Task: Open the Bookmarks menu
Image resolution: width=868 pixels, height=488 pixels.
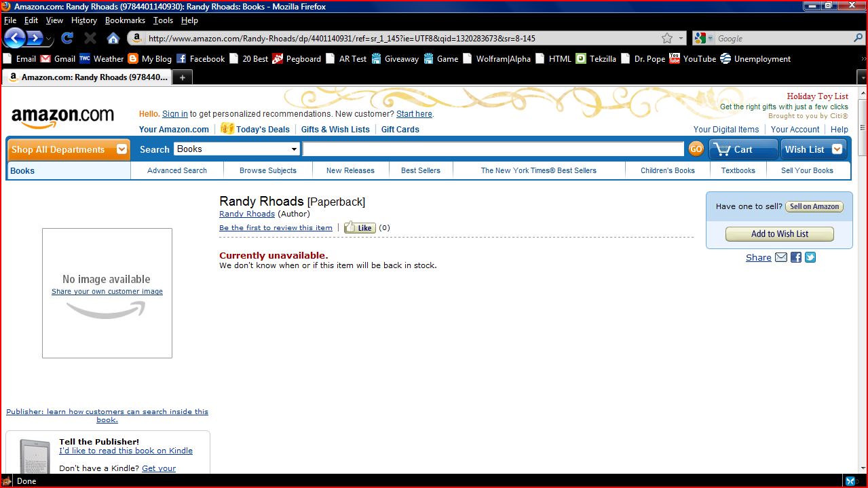Action: 125,20
